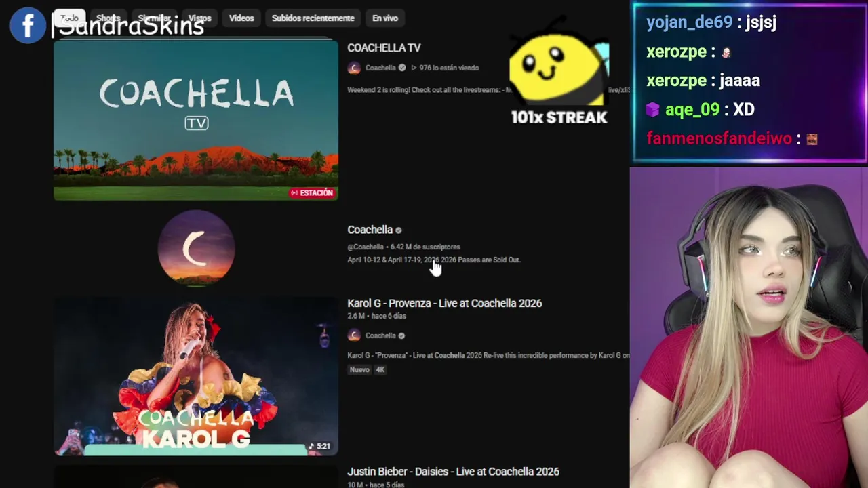The image size is (868, 488).
Task: Click the ESTACIÓN live badge
Action: tap(312, 193)
